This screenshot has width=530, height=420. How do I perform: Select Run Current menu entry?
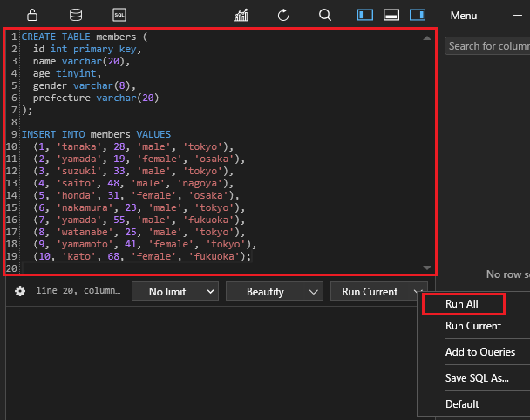tap(473, 326)
